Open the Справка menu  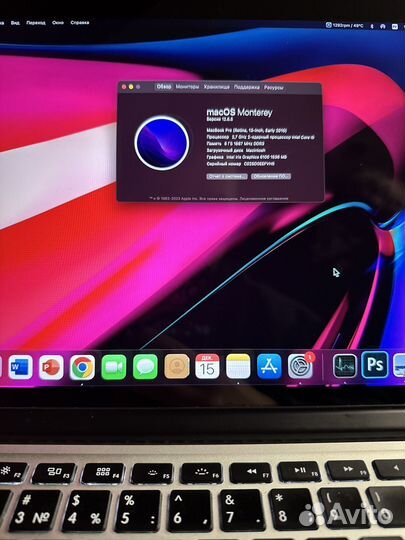(x=80, y=23)
